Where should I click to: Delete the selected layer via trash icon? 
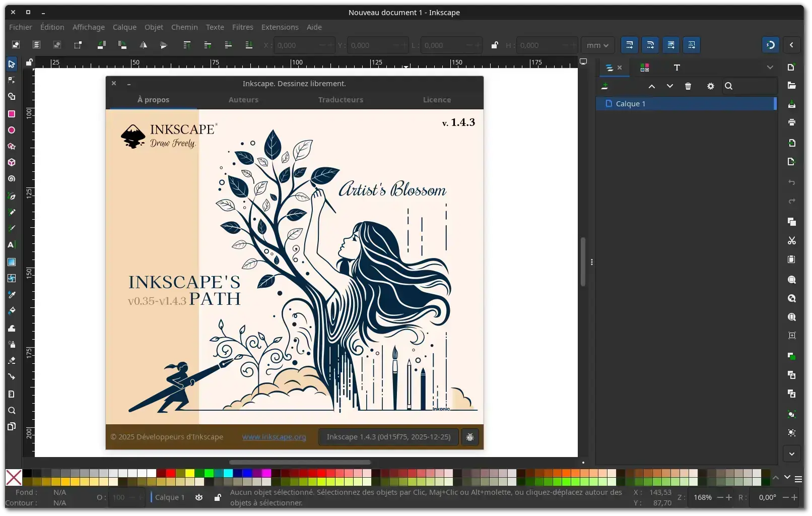pos(688,86)
